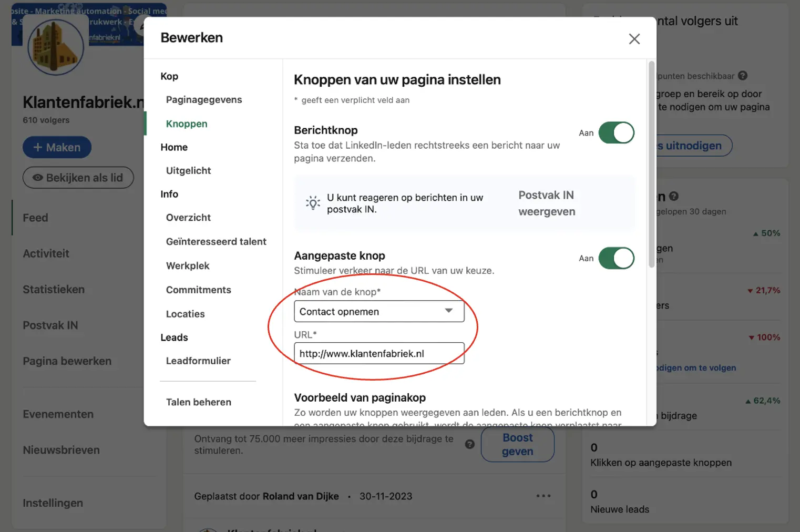The width and height of the screenshot is (800, 532).
Task: Click the Boost geven button
Action: [x=517, y=444]
